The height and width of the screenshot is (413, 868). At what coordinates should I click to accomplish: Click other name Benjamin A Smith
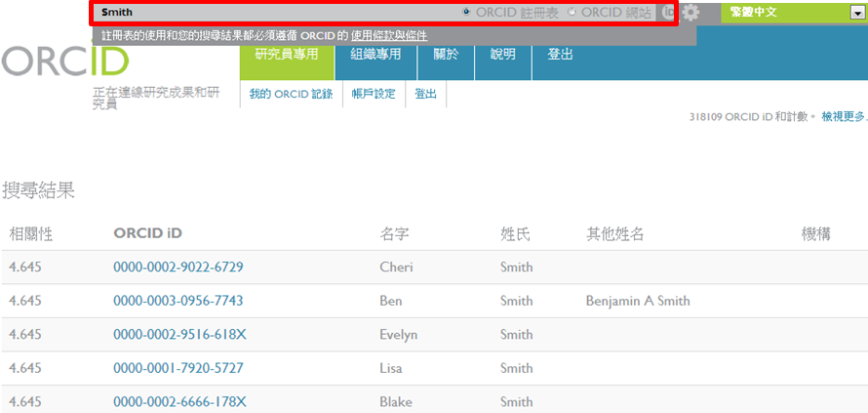click(x=638, y=301)
